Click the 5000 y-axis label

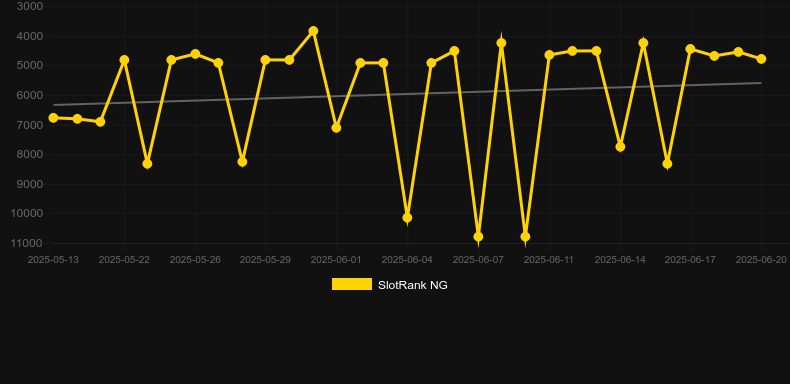click(30, 66)
